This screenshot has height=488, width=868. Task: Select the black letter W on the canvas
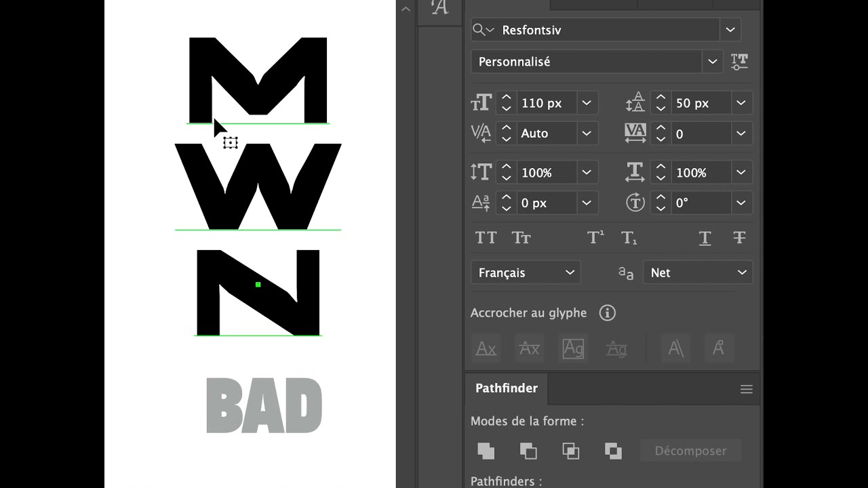click(x=258, y=186)
